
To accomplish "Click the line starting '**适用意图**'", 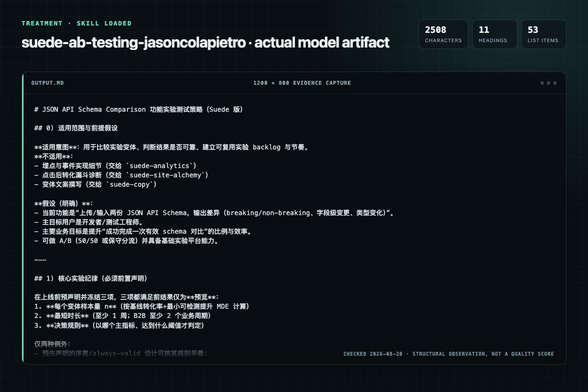I will [171, 147].
